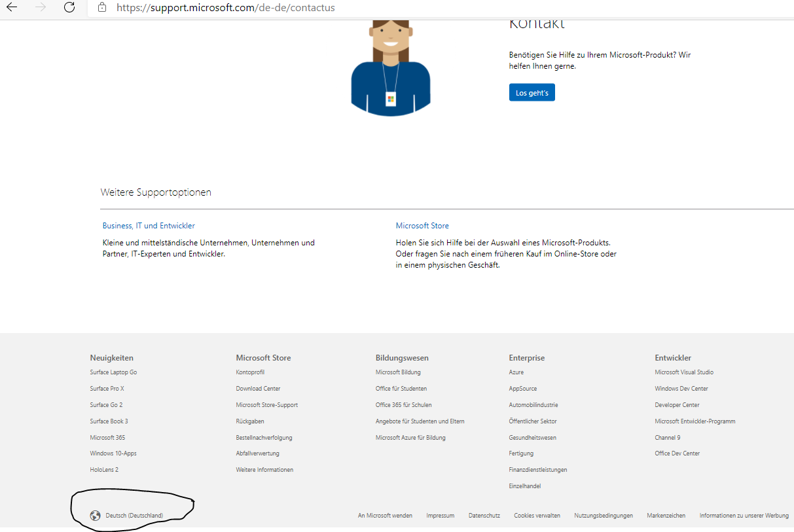The height and width of the screenshot is (532, 794).
Task: Reload the support page
Action: click(x=69, y=8)
